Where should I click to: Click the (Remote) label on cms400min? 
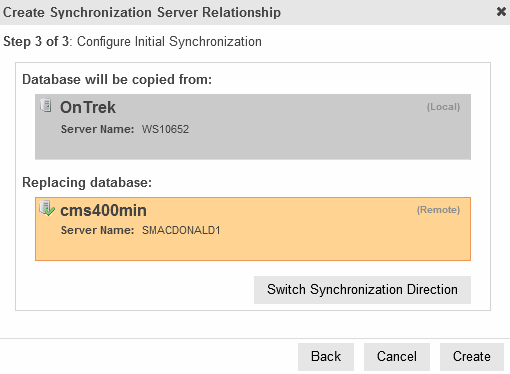438,210
